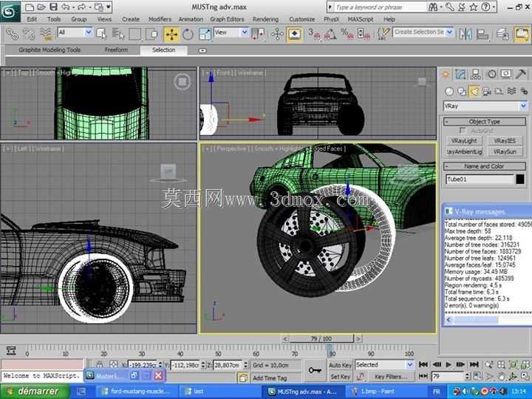Click the Align tool icon
Viewport: 532px width, 399px height.
point(482,34)
